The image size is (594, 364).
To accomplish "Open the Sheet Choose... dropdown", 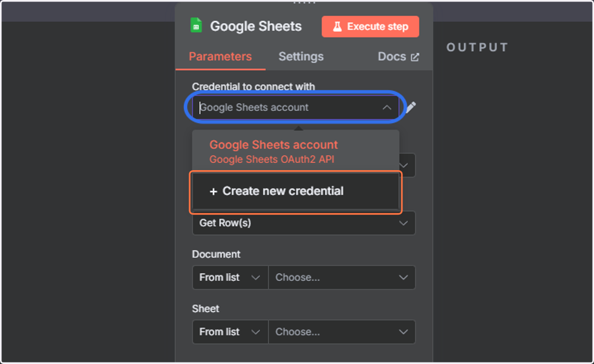I will pyautogui.click(x=342, y=332).
